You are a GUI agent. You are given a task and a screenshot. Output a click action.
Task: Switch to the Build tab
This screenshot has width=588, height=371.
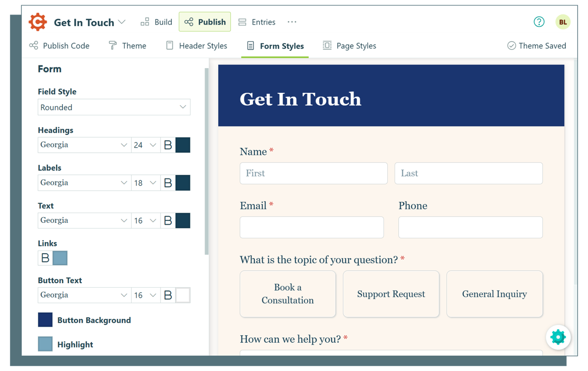point(156,22)
